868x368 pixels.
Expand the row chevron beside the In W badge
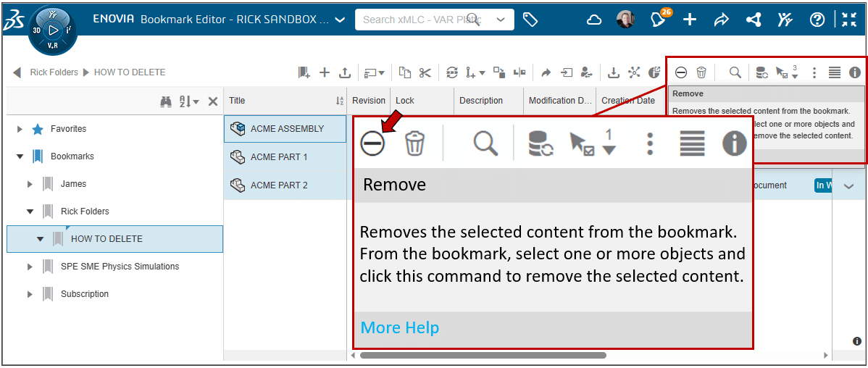coord(849,186)
